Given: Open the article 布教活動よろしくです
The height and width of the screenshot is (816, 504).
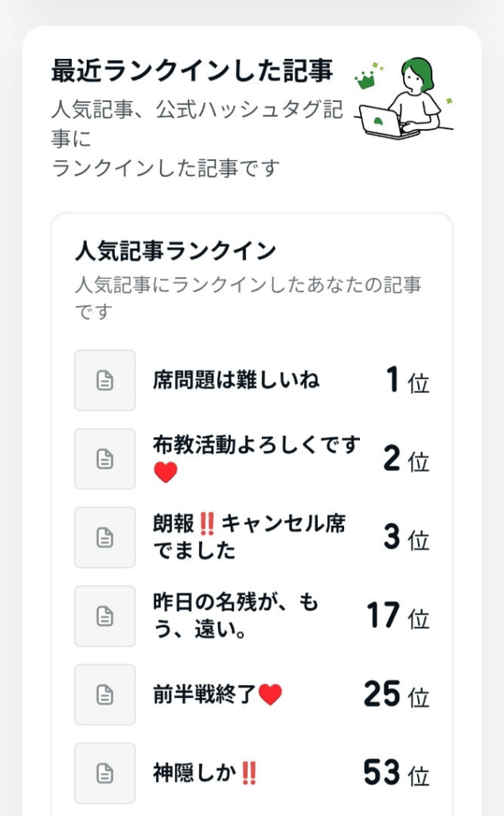Looking at the screenshot, I should [256, 445].
